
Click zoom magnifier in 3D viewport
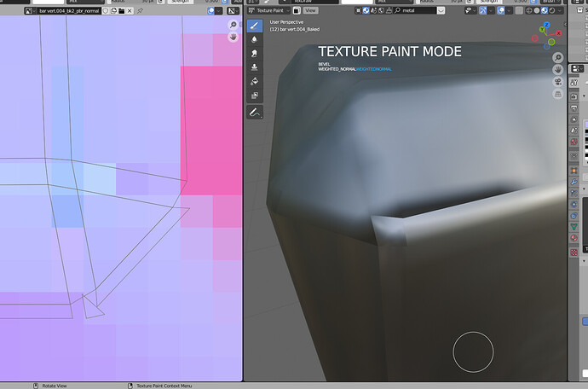click(558, 57)
